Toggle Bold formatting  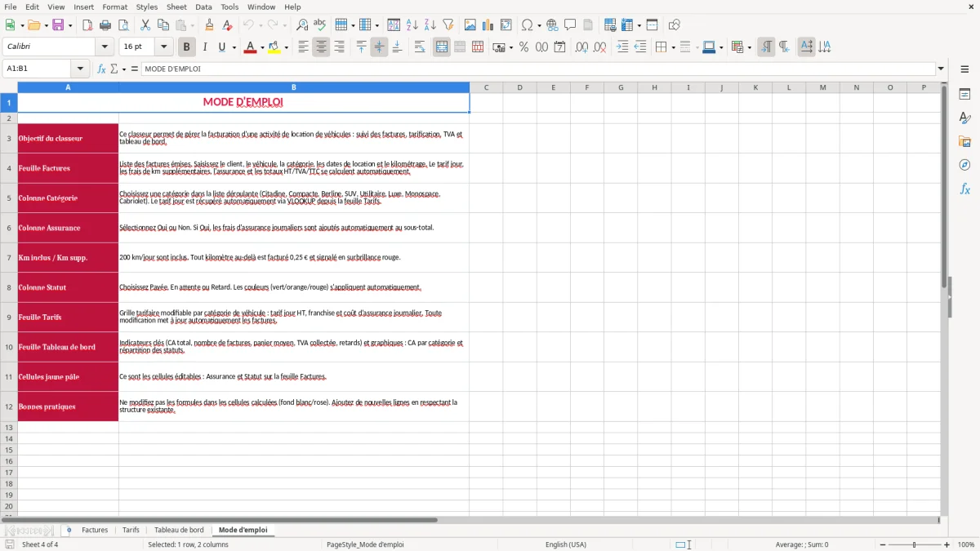click(x=187, y=47)
